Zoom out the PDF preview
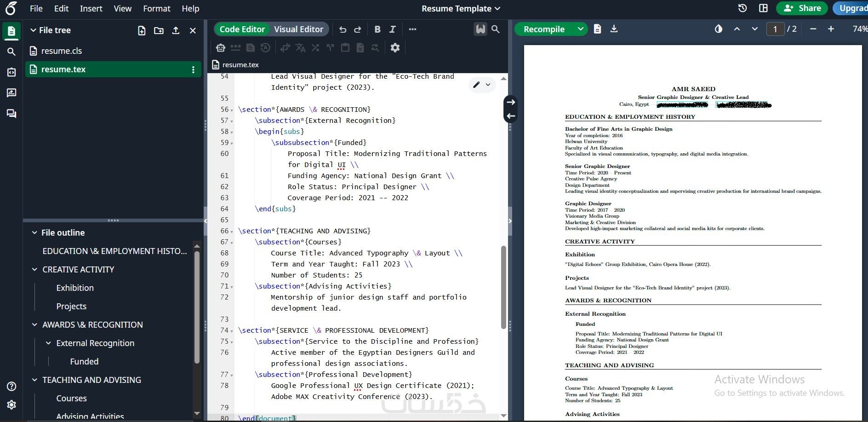Screen dimensions: 868x422 click(x=813, y=29)
